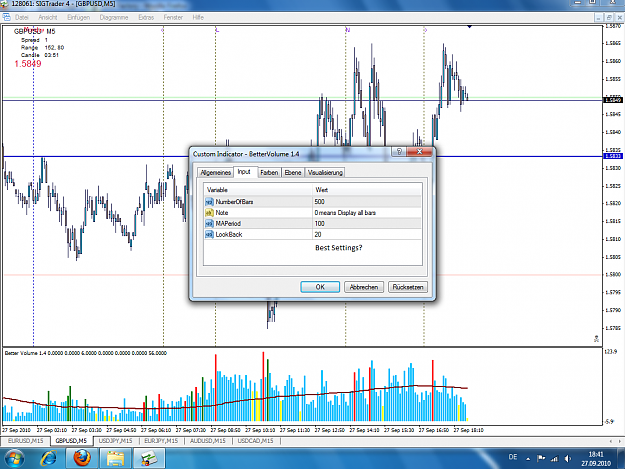Select the LookBack variable icon
625x469 pixels.
click(x=209, y=234)
